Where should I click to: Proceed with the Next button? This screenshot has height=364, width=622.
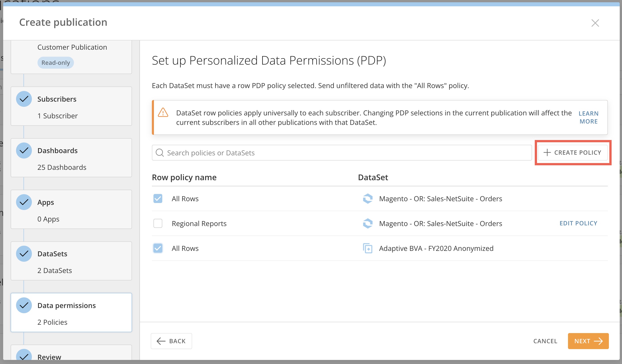pyautogui.click(x=588, y=341)
